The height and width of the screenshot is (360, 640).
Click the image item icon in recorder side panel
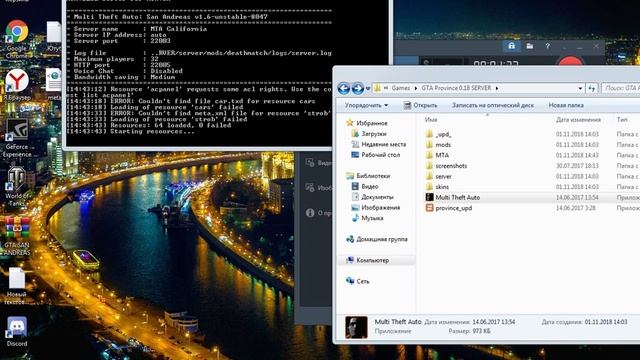(310, 188)
